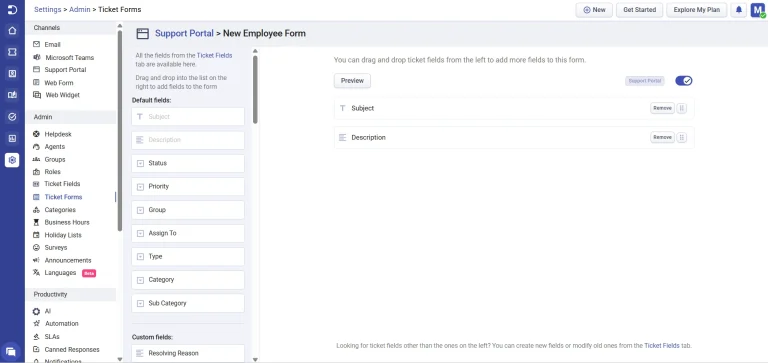Viewport: 768px width, 363px height.
Task: Remove the Description field from form
Action: pos(662,138)
